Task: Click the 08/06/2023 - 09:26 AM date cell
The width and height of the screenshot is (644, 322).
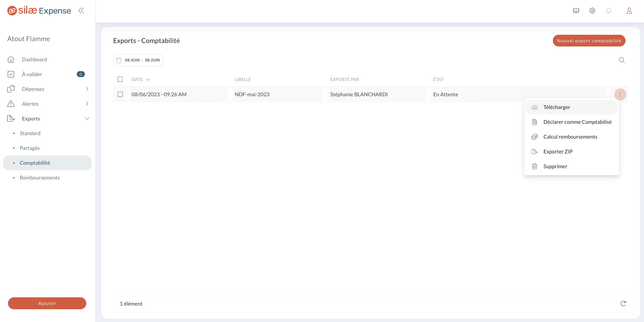Action: [159, 94]
